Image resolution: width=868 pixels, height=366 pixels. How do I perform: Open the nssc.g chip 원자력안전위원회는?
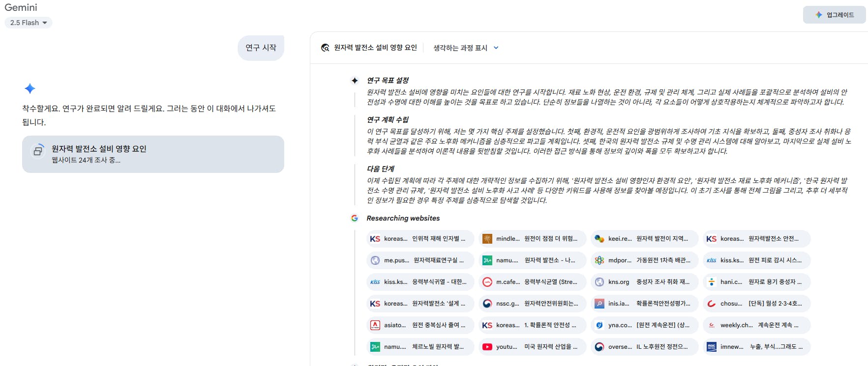(532, 304)
